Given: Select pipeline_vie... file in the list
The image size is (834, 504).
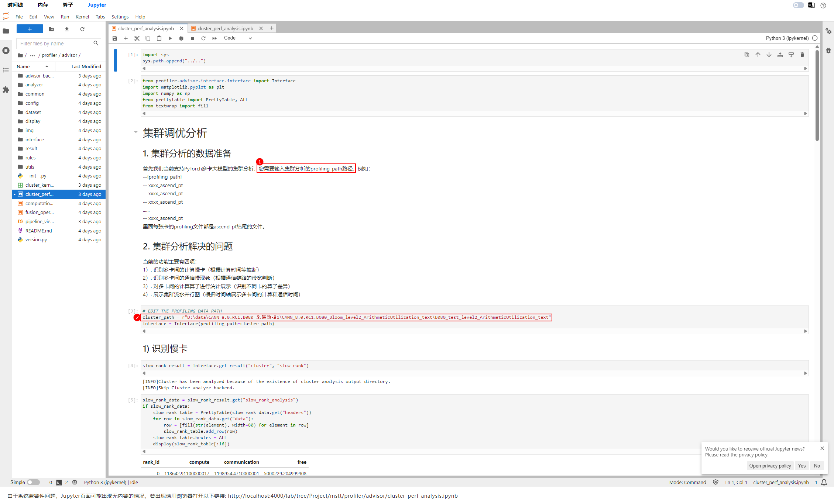Looking at the screenshot, I should pyautogui.click(x=59, y=222).
